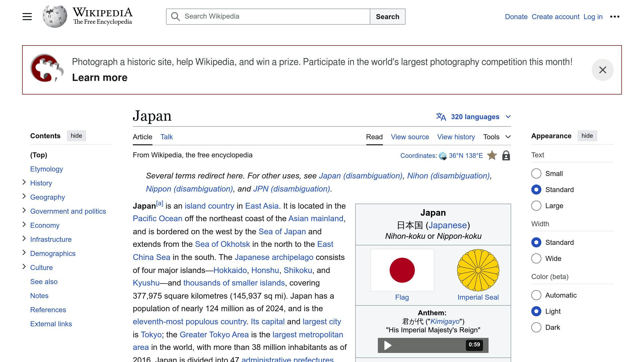Go to See also in contents

point(44,282)
